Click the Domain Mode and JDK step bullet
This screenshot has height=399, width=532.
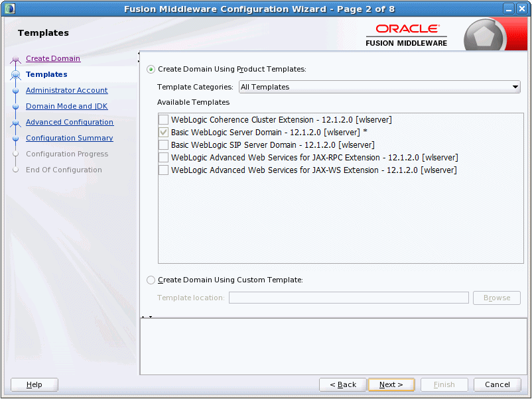16,107
